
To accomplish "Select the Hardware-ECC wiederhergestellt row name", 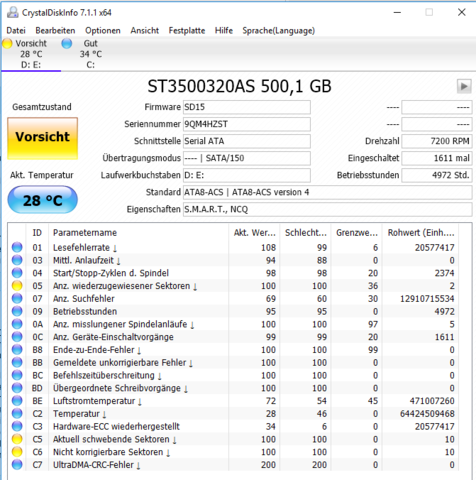I will (116, 426).
